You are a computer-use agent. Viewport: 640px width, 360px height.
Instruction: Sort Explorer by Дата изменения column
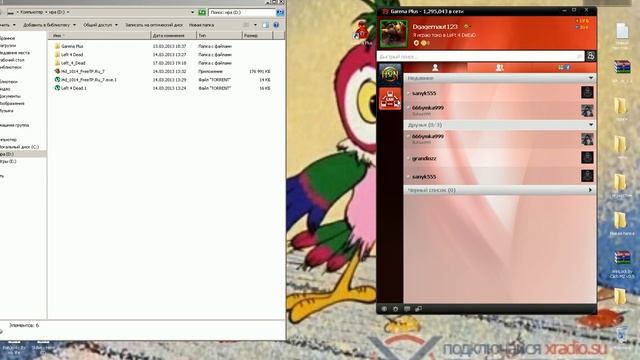(173, 36)
